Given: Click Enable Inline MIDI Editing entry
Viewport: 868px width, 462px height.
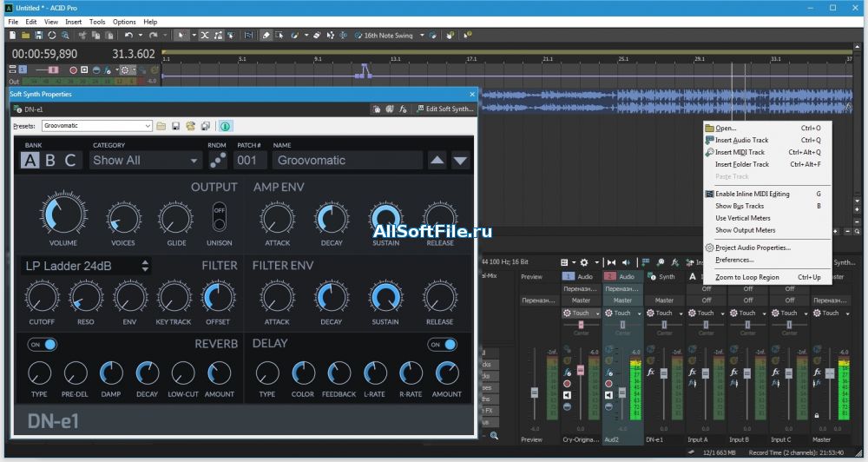Looking at the screenshot, I should tap(766, 194).
